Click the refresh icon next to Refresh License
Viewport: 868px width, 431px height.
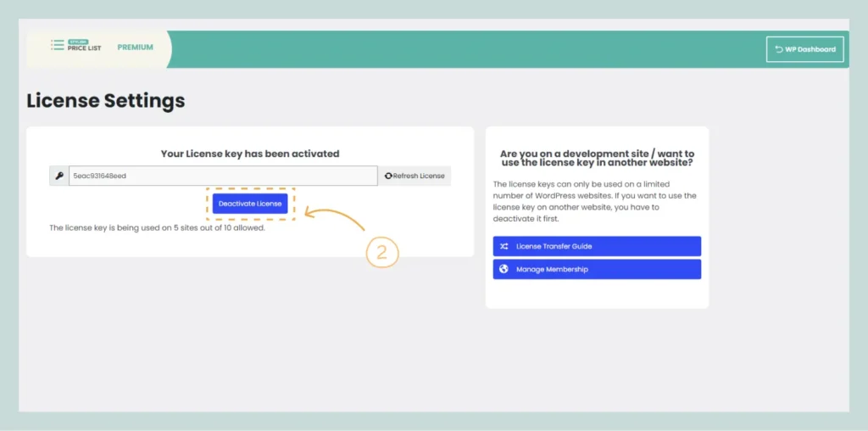click(388, 176)
